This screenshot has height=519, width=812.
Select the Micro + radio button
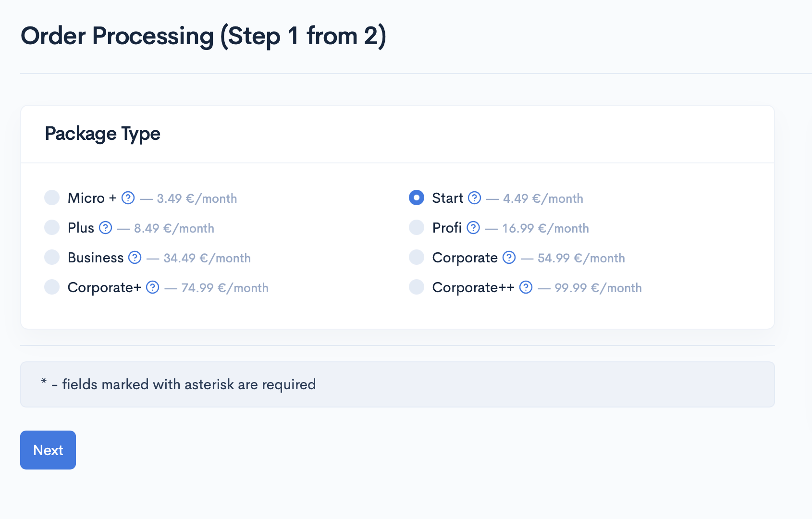pyautogui.click(x=52, y=198)
